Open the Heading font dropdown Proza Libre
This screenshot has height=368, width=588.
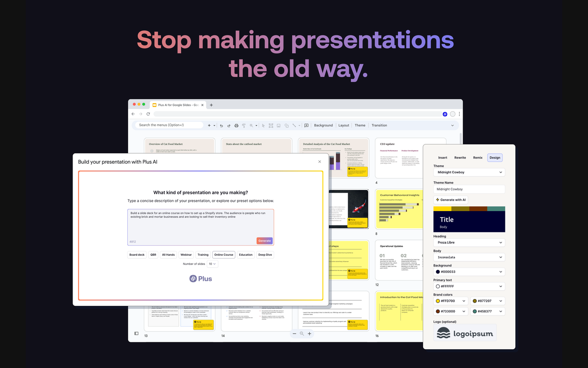pos(469,242)
